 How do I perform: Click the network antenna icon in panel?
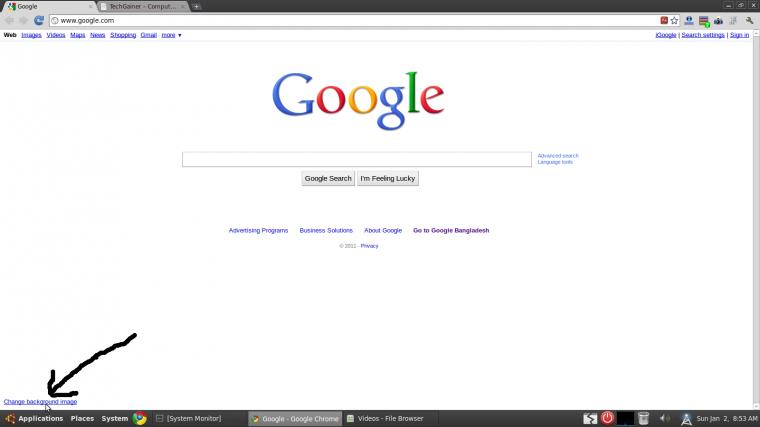point(686,419)
